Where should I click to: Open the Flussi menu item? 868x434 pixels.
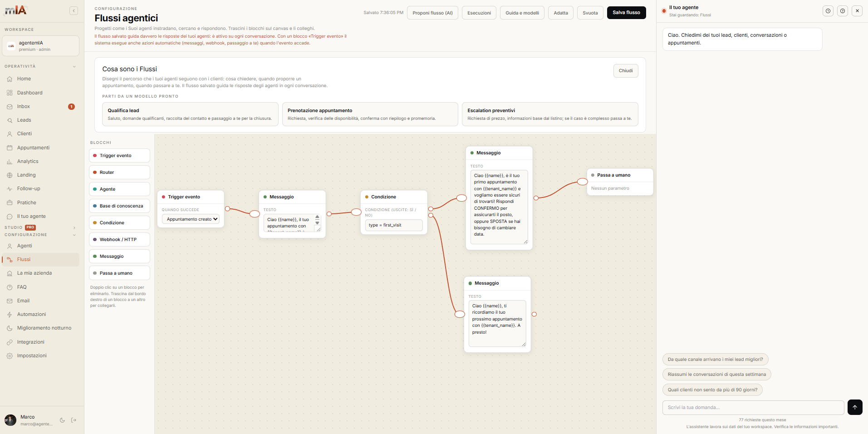[40, 260]
